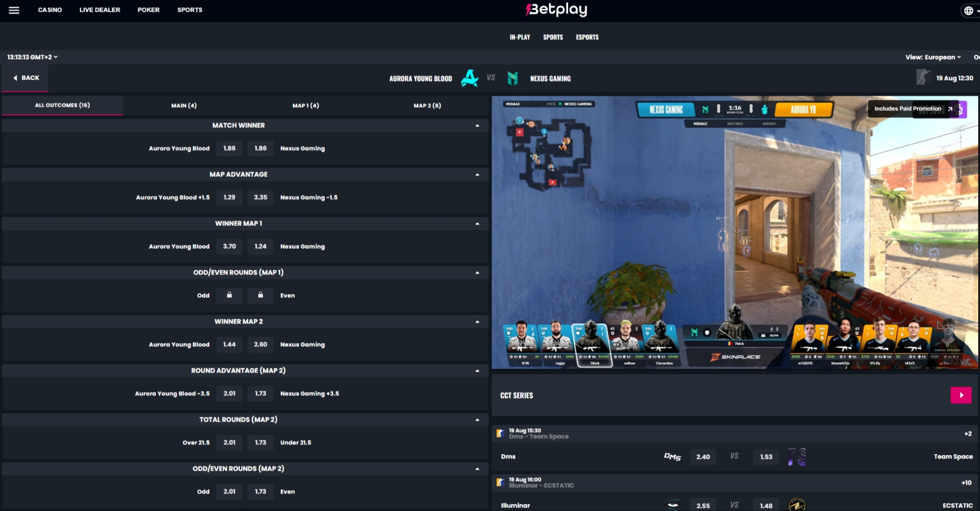Click the Betplay logo
Image resolution: width=980 pixels, height=511 pixels.
point(556,10)
